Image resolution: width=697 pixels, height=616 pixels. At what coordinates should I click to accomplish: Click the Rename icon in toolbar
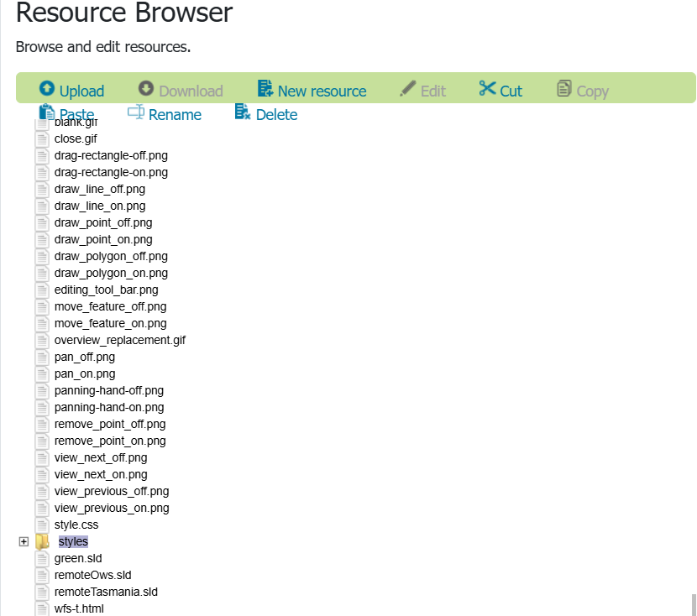(x=136, y=112)
